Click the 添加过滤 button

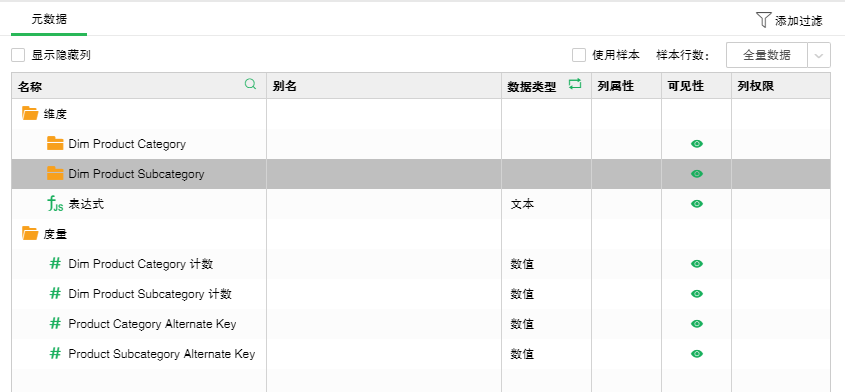coord(789,20)
